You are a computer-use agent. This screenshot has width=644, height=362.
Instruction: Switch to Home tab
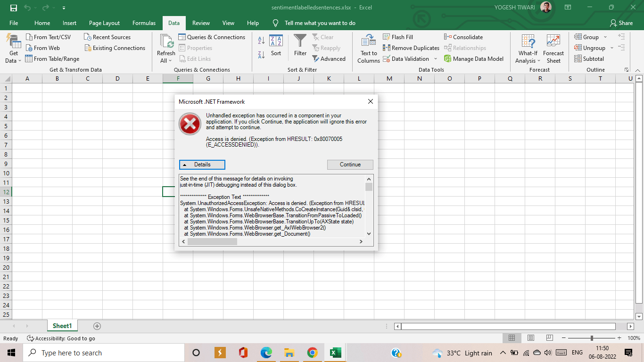click(42, 23)
